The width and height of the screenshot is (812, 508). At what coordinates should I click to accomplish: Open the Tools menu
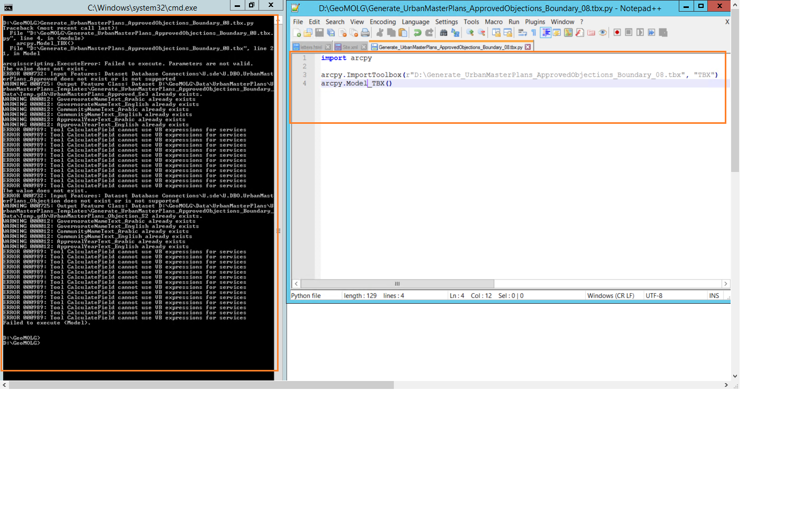point(472,22)
